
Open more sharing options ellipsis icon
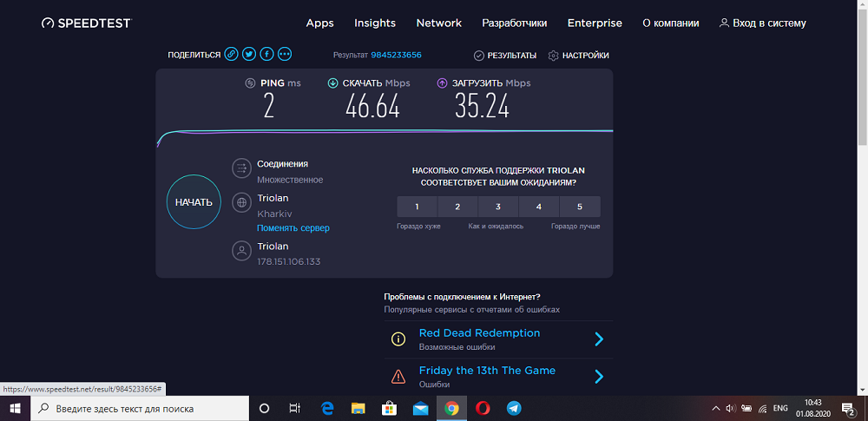285,55
